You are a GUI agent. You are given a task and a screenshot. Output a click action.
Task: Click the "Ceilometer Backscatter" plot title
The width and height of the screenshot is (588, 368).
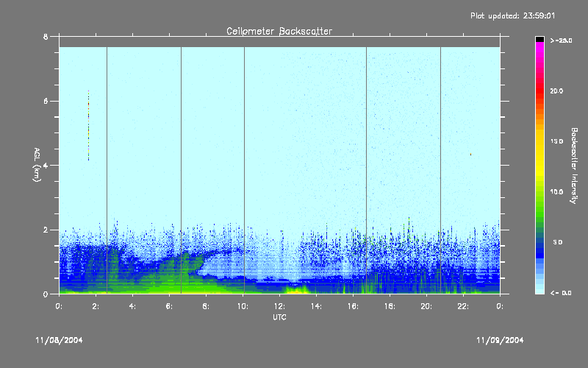[279, 31]
